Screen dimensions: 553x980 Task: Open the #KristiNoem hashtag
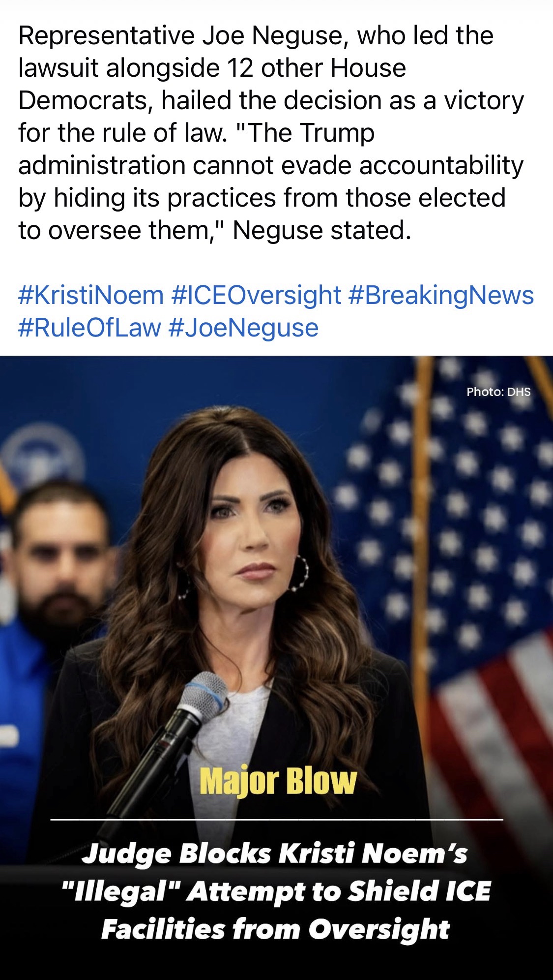(x=91, y=296)
